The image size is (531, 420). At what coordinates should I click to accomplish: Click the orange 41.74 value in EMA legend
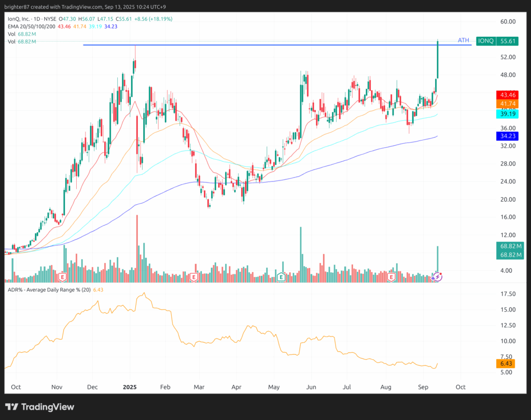[x=79, y=26]
